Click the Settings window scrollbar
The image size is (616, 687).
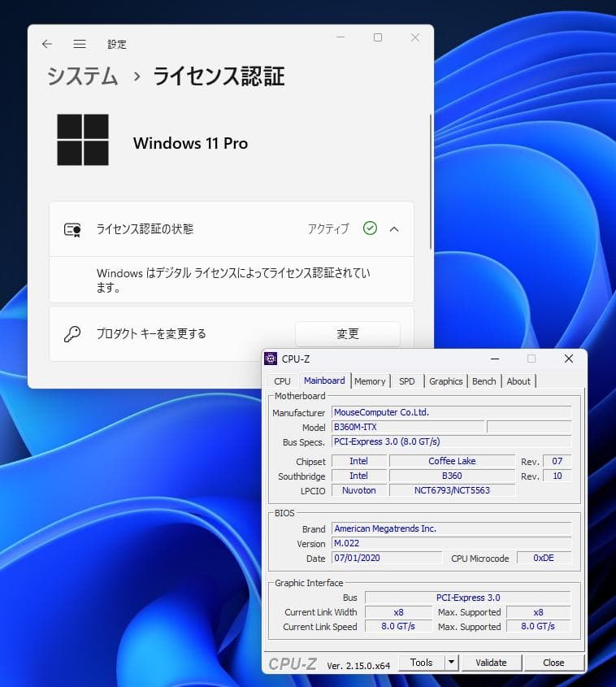[431, 182]
